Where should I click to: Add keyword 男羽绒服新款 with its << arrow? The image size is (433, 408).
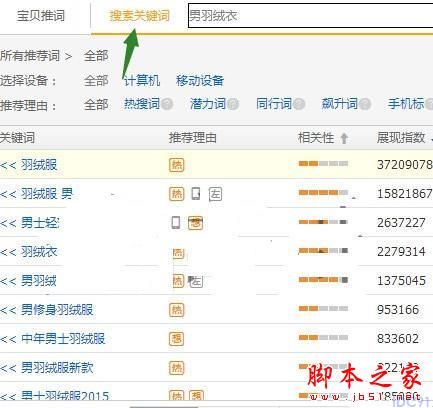(x=8, y=368)
